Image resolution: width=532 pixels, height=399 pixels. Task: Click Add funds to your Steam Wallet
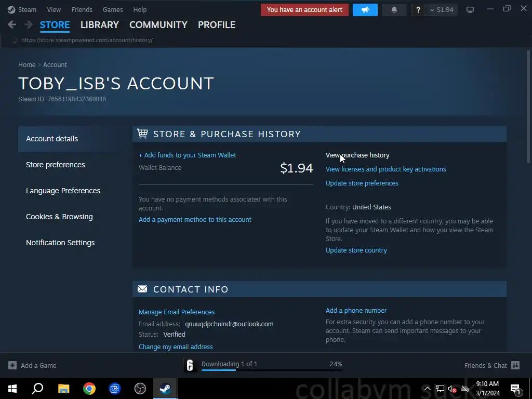click(x=187, y=155)
